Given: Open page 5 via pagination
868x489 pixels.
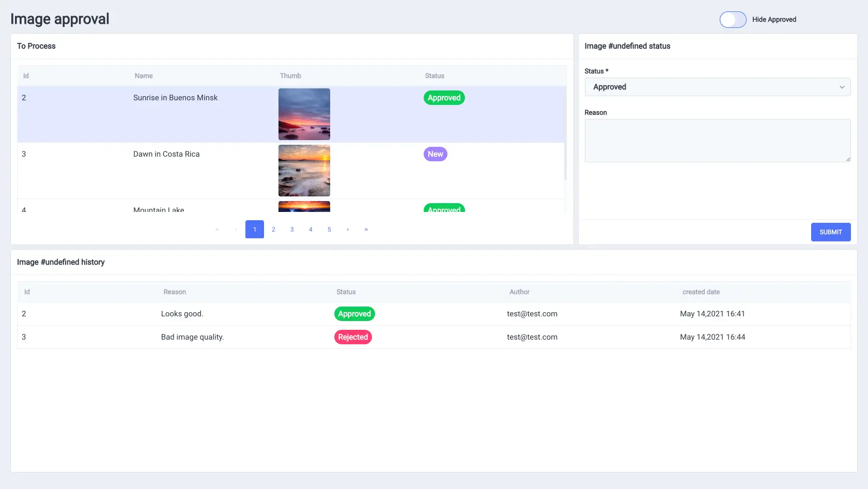Looking at the screenshot, I should (329, 229).
